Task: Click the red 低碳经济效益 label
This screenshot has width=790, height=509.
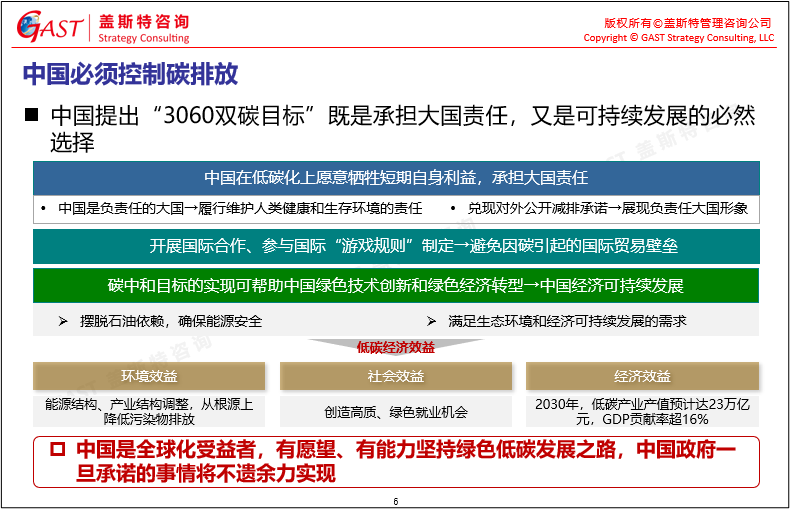Action: coord(396,348)
